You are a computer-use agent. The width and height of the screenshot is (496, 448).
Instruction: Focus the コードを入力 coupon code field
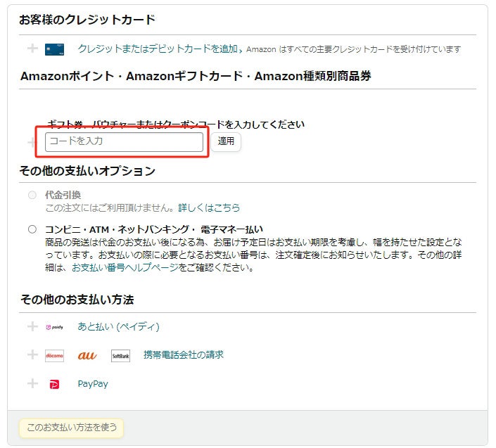(124, 142)
